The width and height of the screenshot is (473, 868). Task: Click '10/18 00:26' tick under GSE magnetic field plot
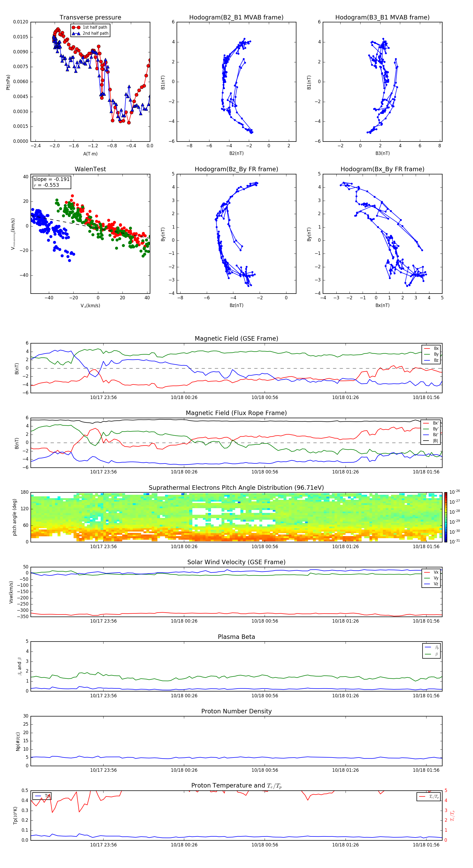184,398
